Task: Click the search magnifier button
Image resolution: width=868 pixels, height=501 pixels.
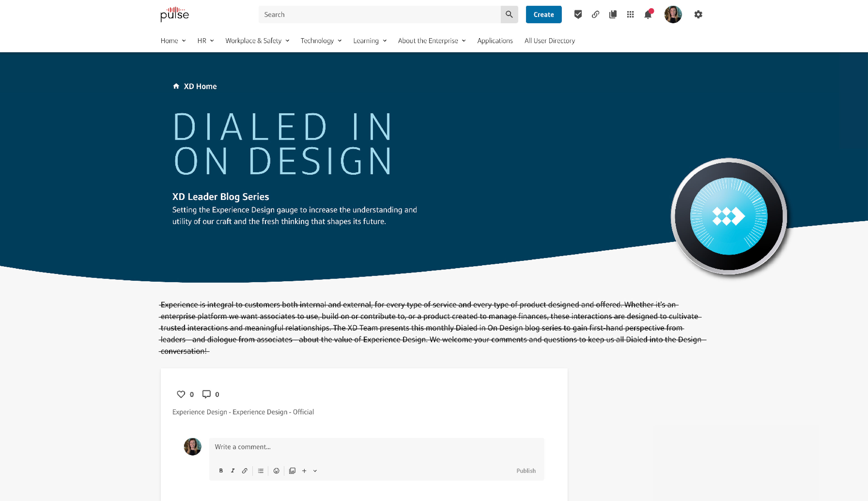Action: coord(509,14)
